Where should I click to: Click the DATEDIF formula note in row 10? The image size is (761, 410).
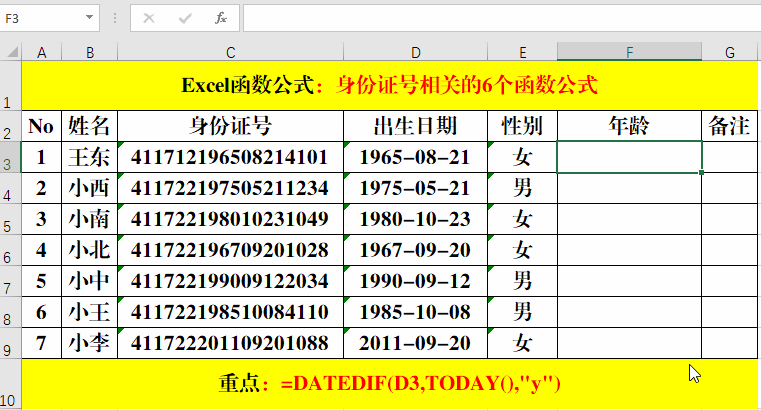390,384
